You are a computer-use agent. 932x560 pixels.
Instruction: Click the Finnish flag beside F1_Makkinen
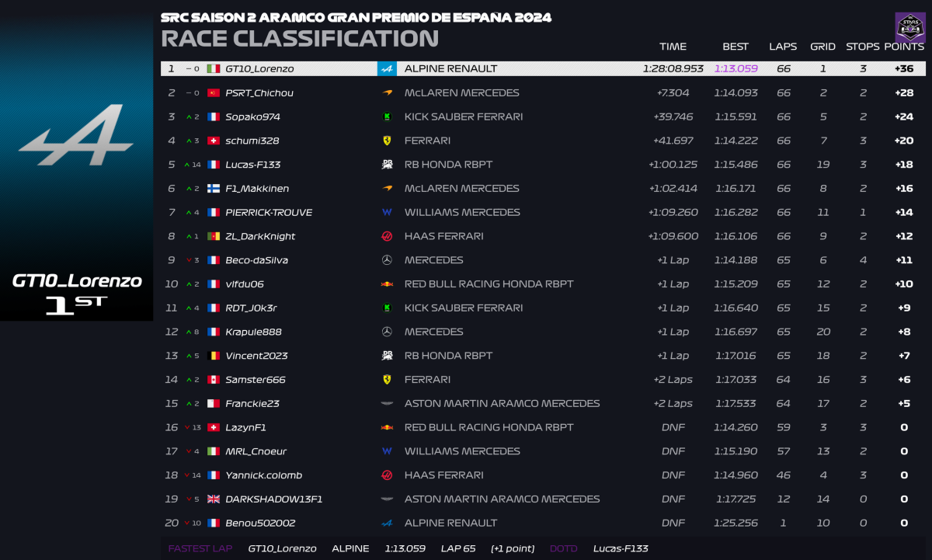click(214, 189)
